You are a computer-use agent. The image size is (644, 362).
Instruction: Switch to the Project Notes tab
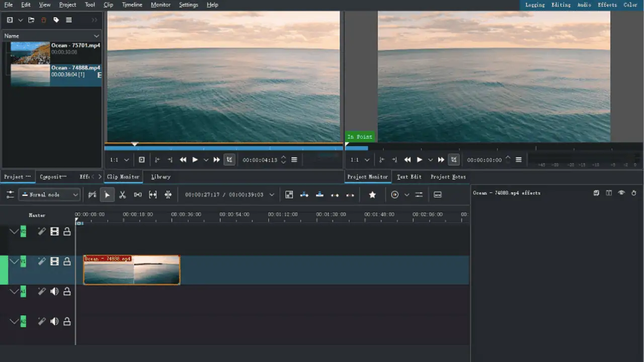coord(448,177)
